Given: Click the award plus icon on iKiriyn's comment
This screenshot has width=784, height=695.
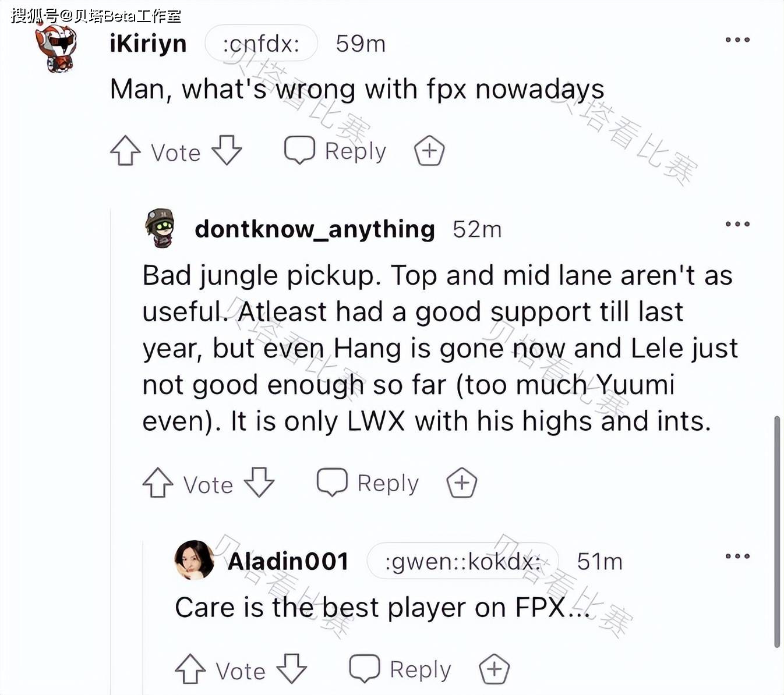Looking at the screenshot, I should (429, 151).
